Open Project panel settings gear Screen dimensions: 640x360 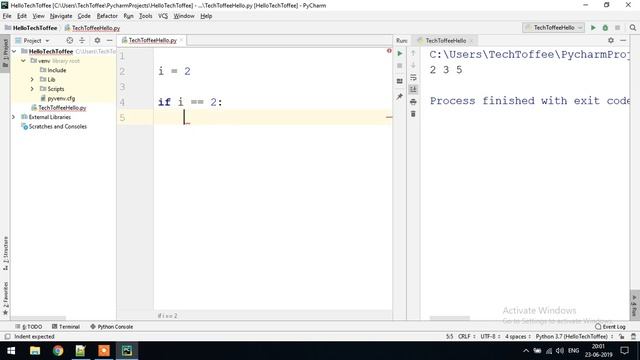(x=97, y=40)
